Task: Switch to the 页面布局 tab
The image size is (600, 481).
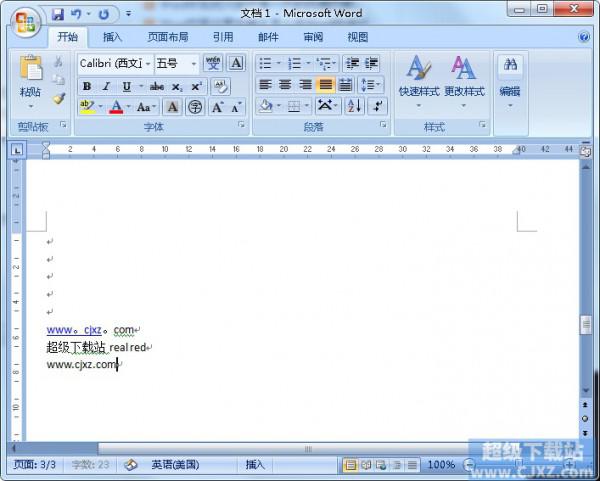Action: [168, 37]
